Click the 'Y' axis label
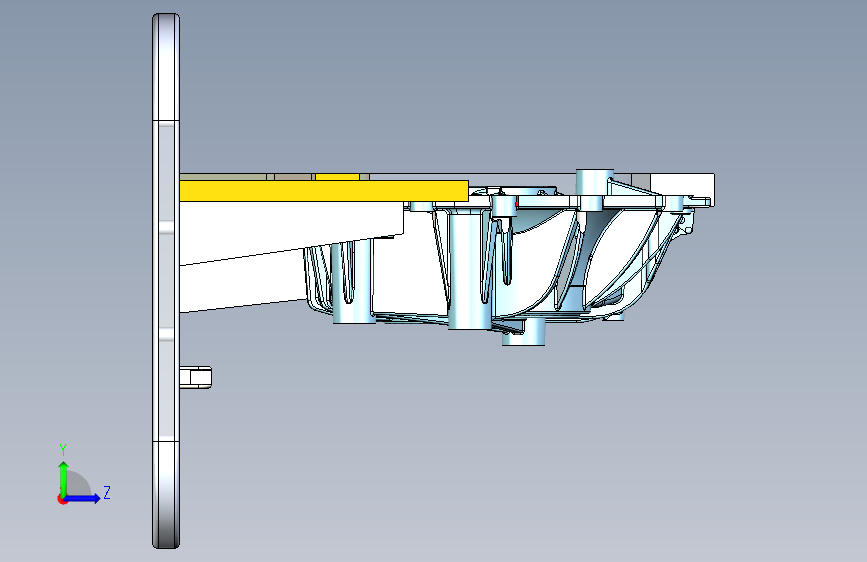This screenshot has height=562, width=867. click(x=63, y=450)
